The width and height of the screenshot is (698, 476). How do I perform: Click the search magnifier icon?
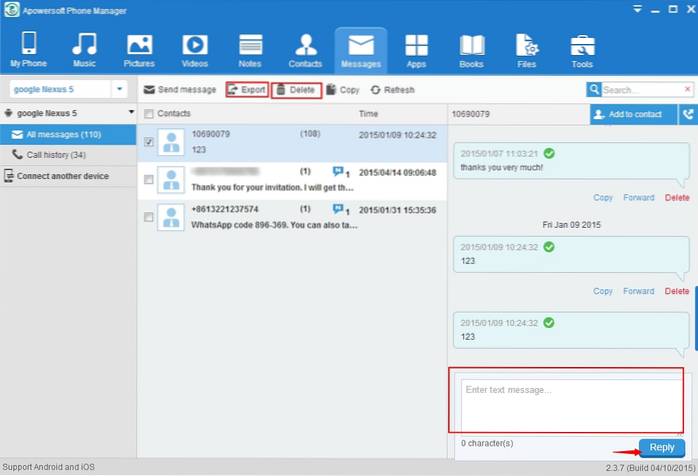coord(595,90)
